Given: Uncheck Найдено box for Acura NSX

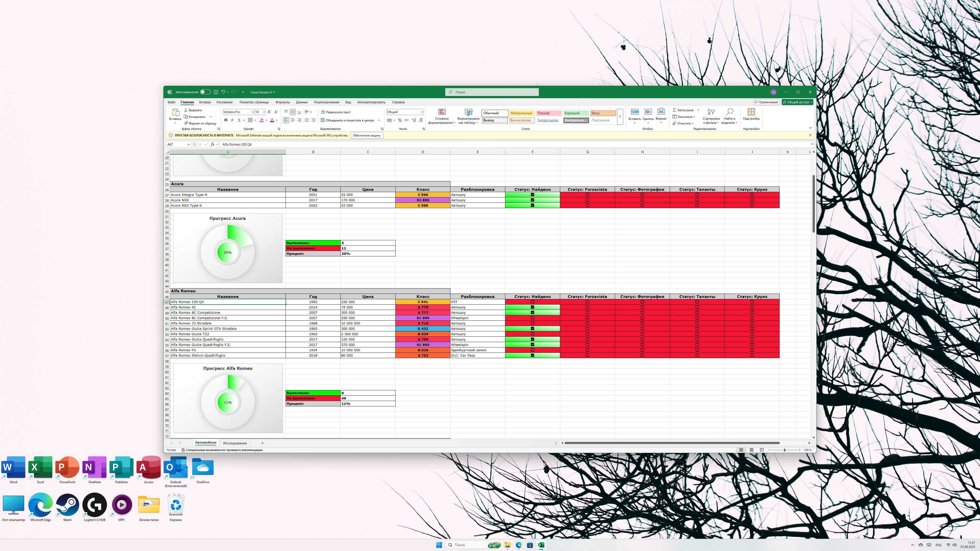Looking at the screenshot, I should coord(532,200).
